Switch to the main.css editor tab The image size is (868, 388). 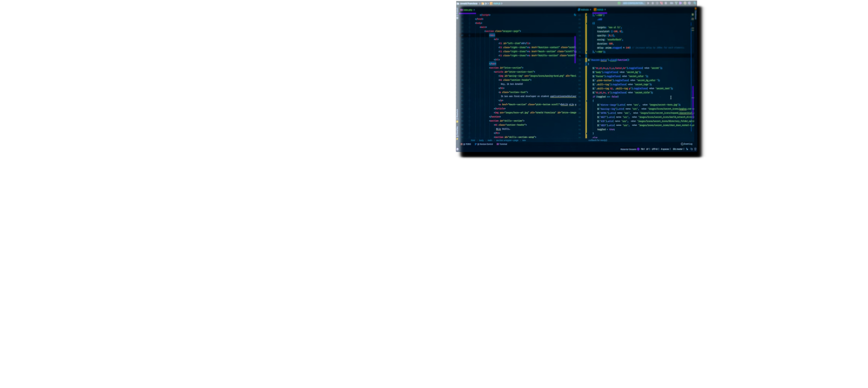[x=584, y=10]
